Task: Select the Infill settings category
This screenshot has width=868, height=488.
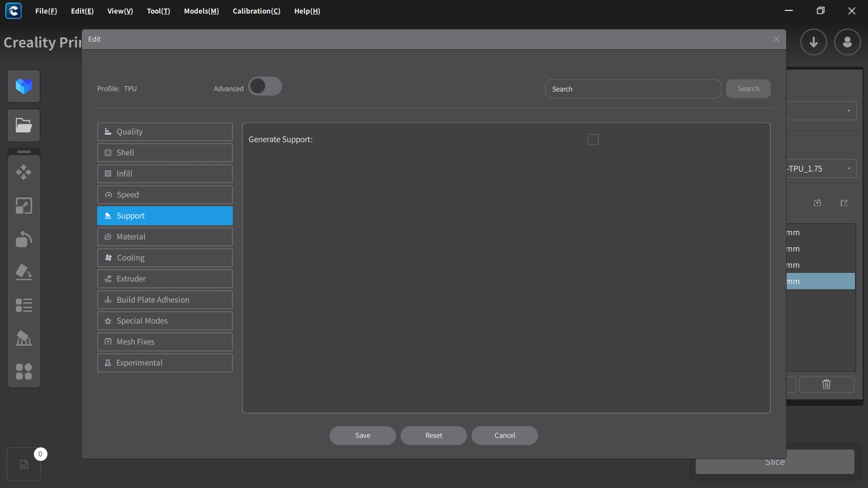Action: point(165,174)
